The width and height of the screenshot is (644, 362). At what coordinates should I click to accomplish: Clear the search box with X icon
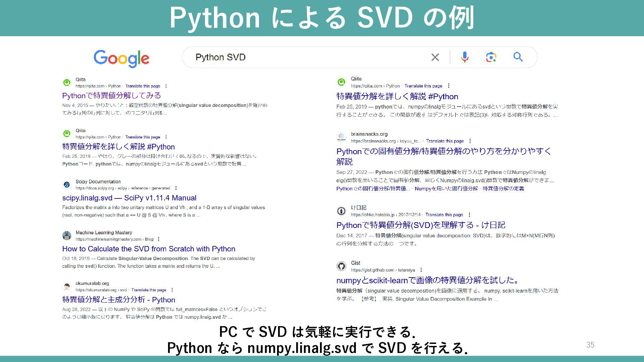pyautogui.click(x=435, y=57)
